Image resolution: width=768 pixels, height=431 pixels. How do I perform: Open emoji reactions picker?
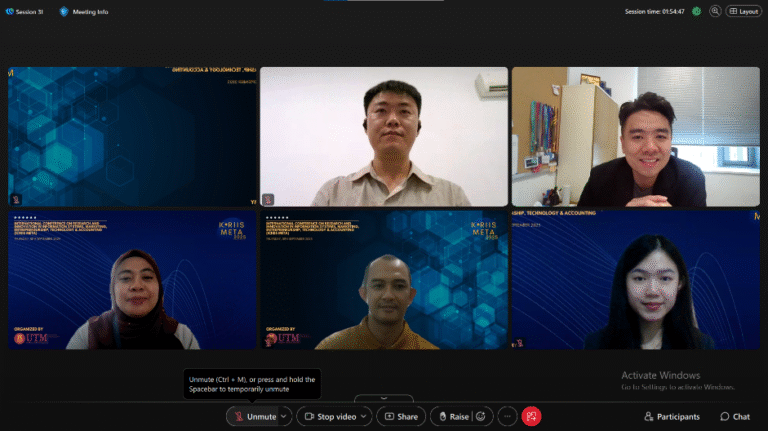[481, 416]
